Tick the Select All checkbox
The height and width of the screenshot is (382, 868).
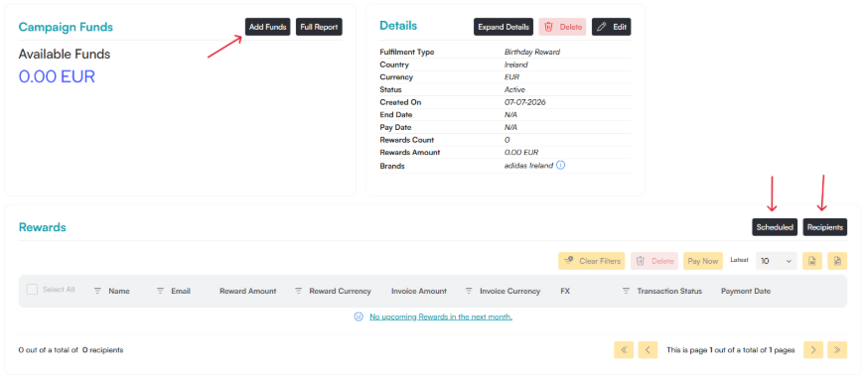click(32, 290)
